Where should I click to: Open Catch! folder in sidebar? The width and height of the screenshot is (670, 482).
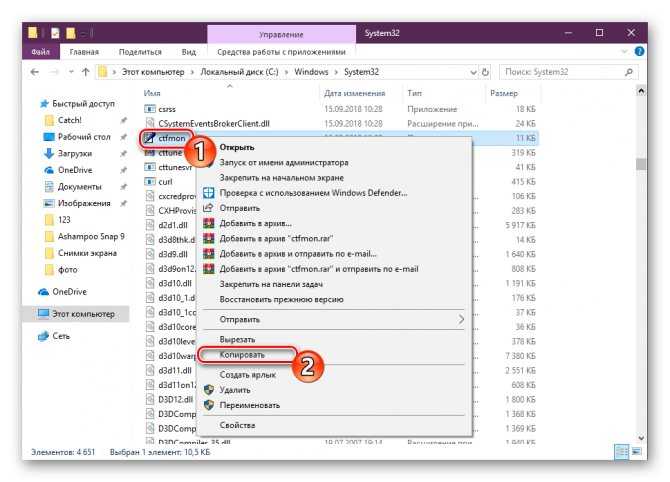click(x=70, y=120)
